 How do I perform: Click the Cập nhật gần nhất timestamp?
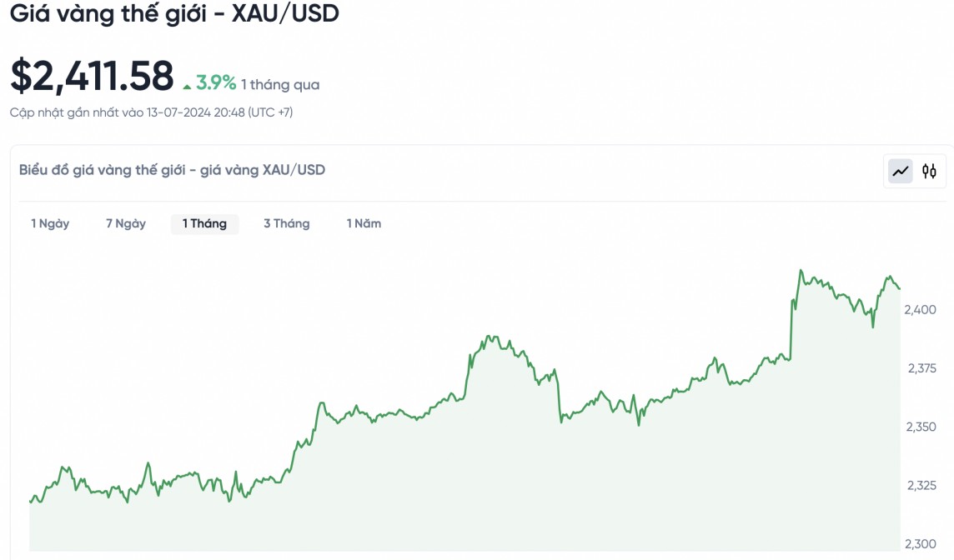151,112
